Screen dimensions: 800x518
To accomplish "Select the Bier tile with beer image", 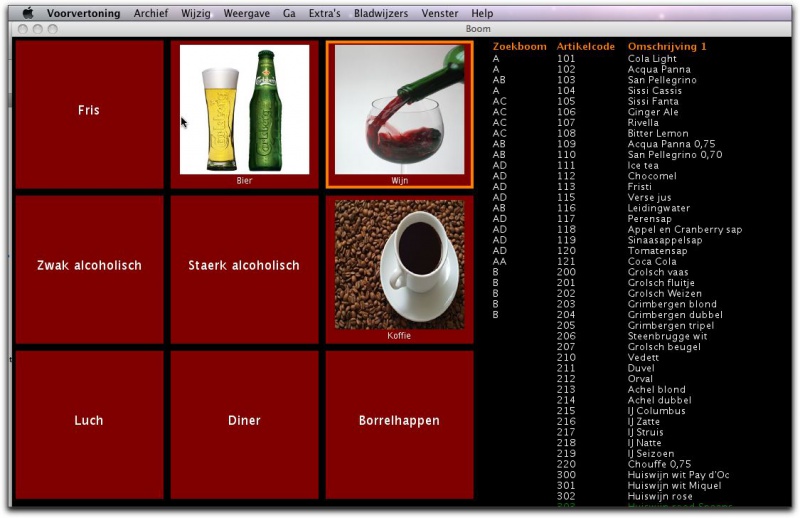I will tap(244, 112).
